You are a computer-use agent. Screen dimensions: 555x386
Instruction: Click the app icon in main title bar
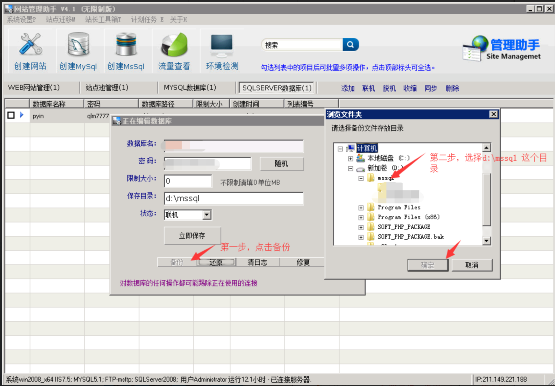(8, 8)
